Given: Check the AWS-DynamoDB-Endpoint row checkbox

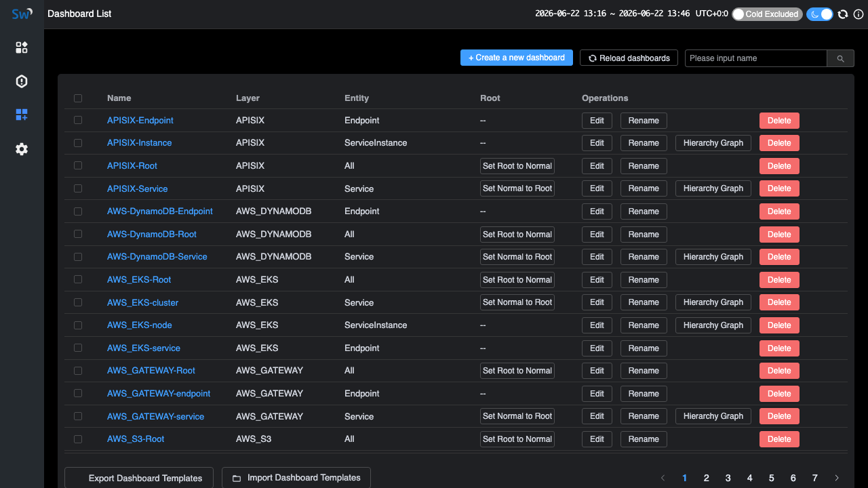Looking at the screenshot, I should (78, 211).
